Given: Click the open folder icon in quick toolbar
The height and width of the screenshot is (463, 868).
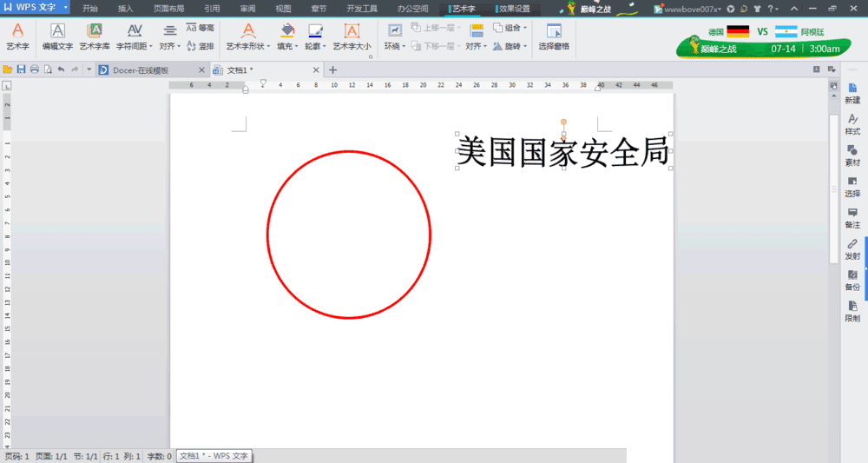Looking at the screenshot, I should (8, 69).
